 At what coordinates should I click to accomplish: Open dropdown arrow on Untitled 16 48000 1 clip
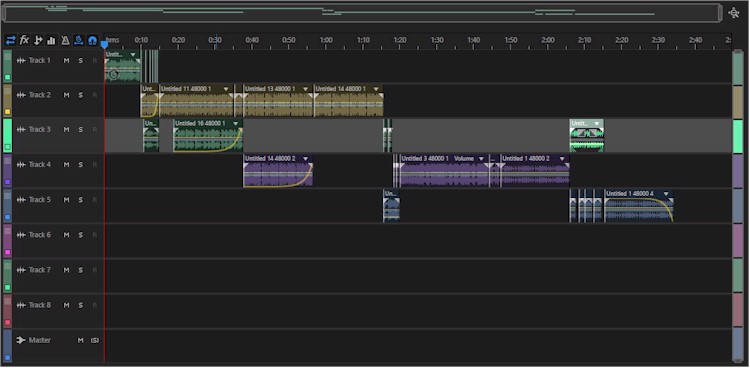tap(235, 123)
